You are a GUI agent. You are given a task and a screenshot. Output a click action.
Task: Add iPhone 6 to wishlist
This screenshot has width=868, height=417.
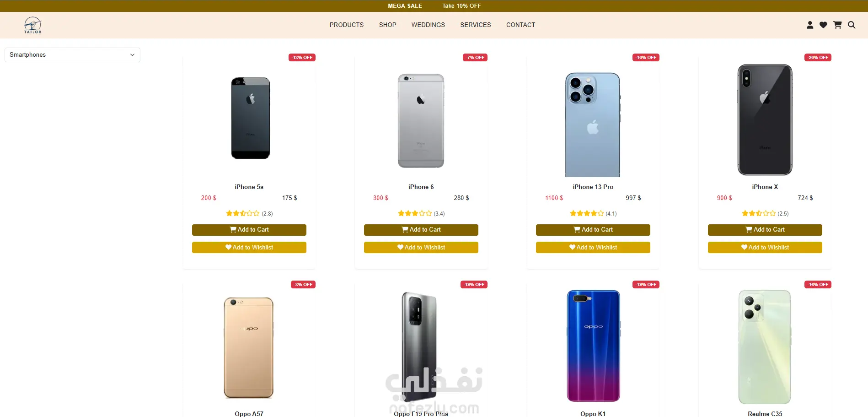pos(421,248)
